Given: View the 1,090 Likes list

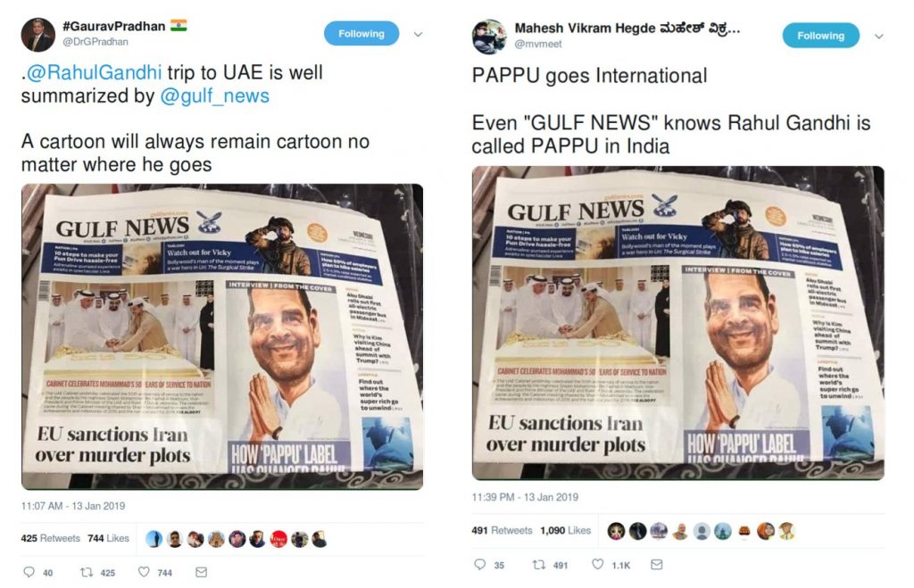Looking at the screenshot, I should tap(565, 530).
